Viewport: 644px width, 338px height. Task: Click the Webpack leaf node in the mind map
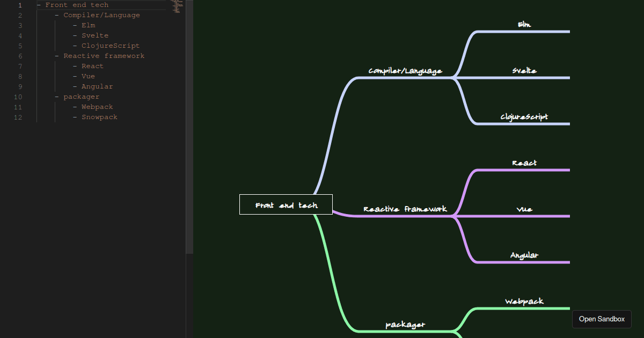point(524,302)
